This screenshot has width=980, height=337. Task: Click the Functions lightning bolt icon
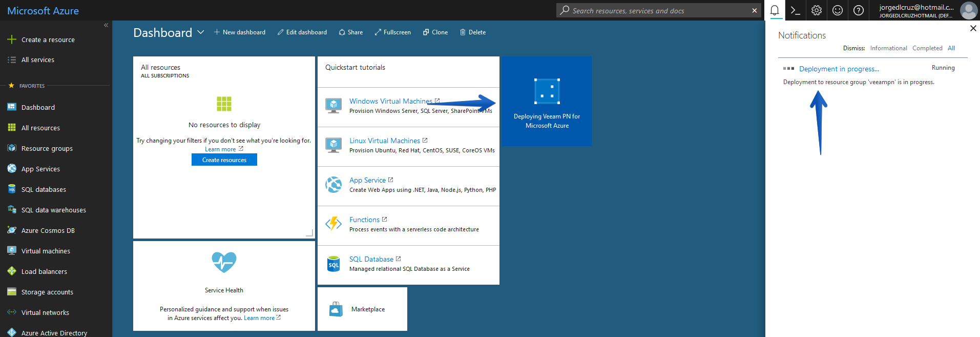tap(333, 224)
